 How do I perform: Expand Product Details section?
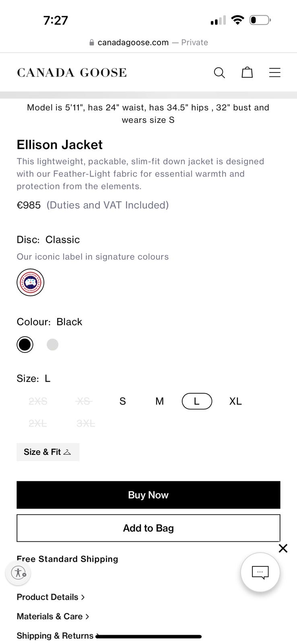click(x=50, y=597)
